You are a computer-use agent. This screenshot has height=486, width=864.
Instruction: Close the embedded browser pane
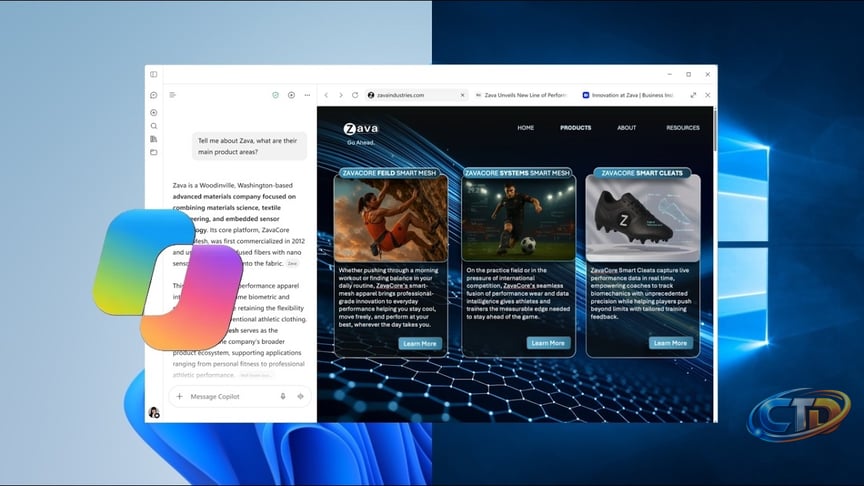pyautogui.click(x=708, y=95)
